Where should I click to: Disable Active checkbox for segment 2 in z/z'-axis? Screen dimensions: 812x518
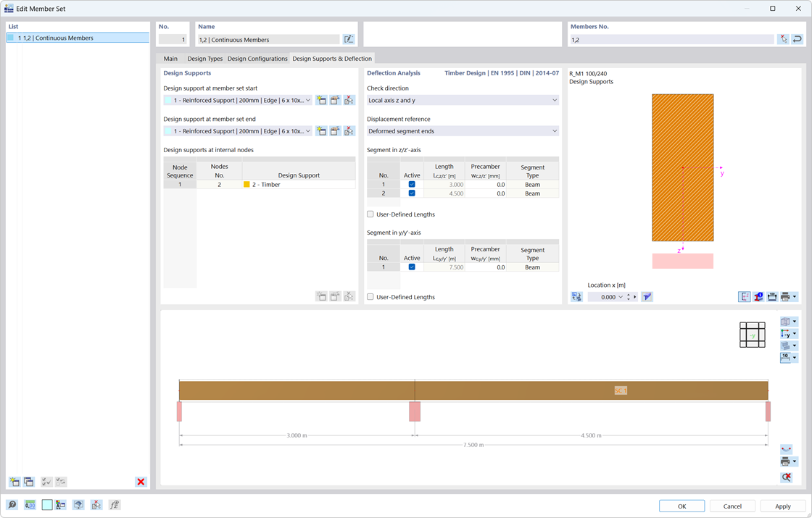point(412,193)
